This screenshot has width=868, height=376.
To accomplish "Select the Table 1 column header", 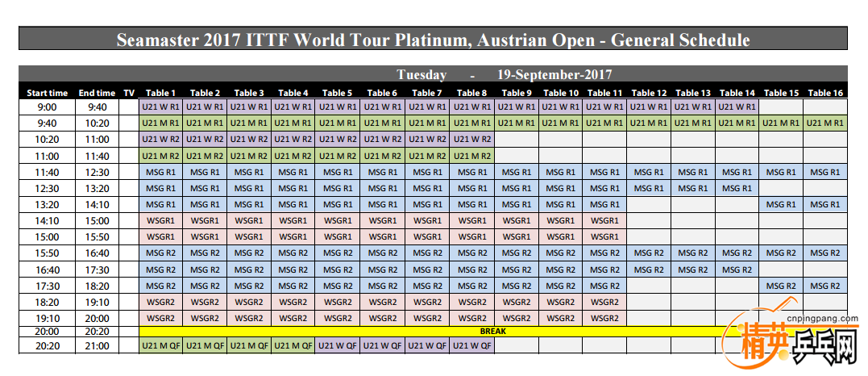I will [161, 93].
